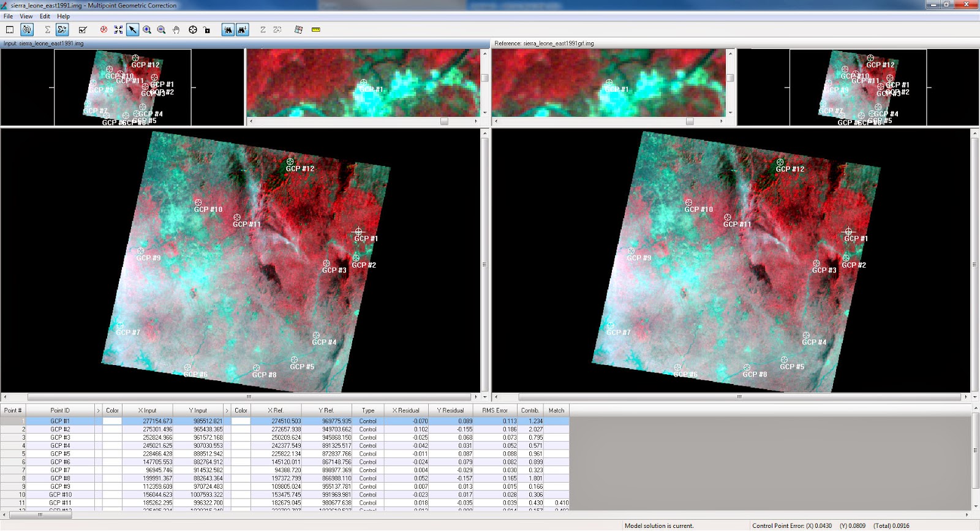
Task: Click the reference detail view scroll up arrow
Action: [x=730, y=53]
